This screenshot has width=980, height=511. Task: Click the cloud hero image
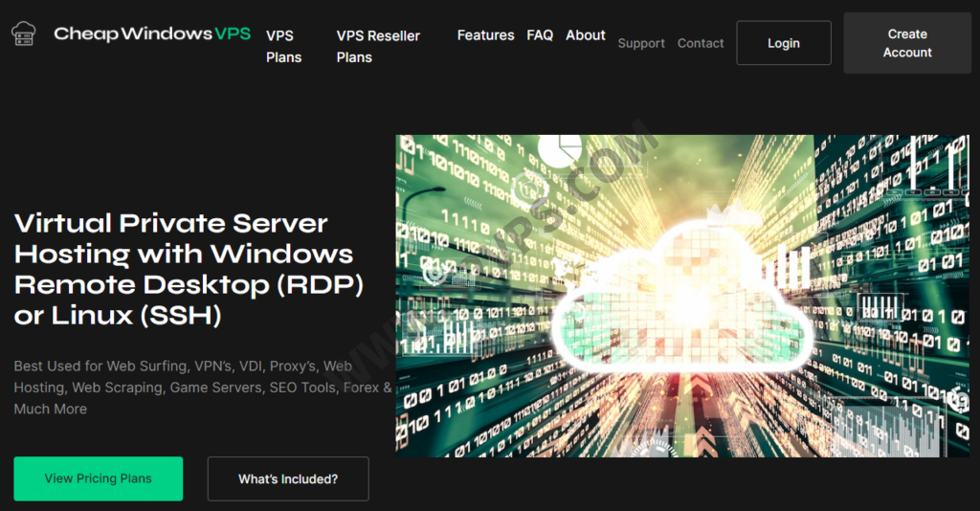(682, 296)
